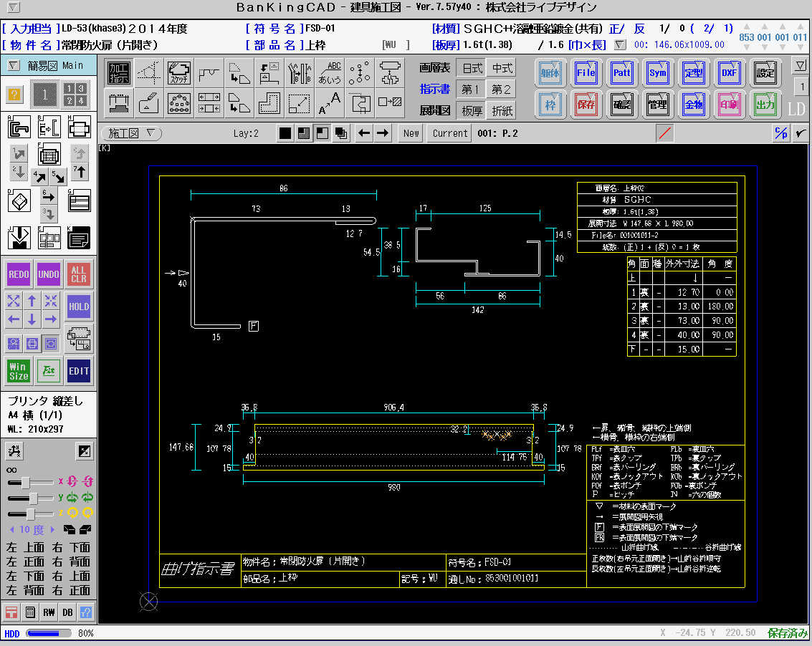Viewport: 812px width, 646px height.
Task: Select the 右 背面 view preset
Action: tap(72, 561)
